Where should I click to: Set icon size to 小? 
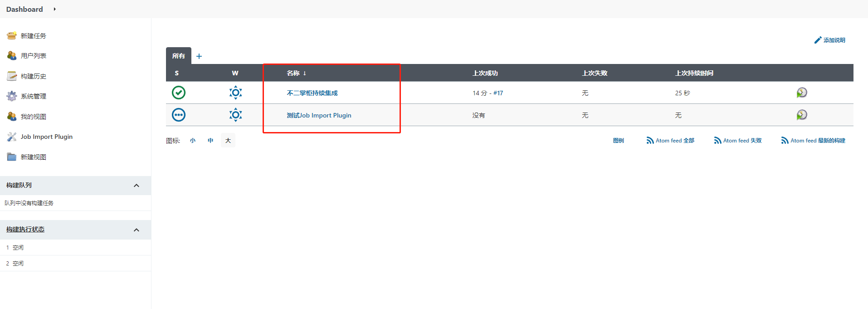193,141
